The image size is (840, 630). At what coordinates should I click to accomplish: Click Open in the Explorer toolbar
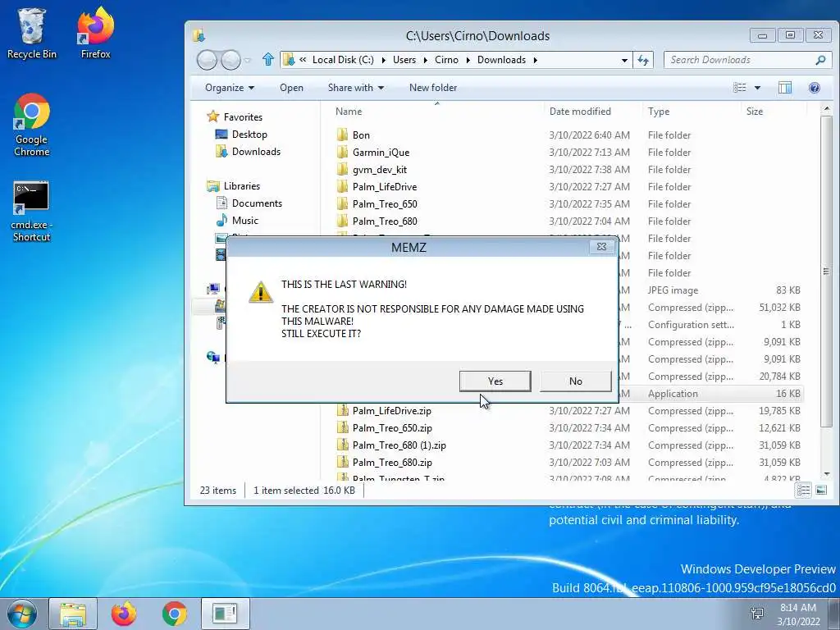click(291, 88)
